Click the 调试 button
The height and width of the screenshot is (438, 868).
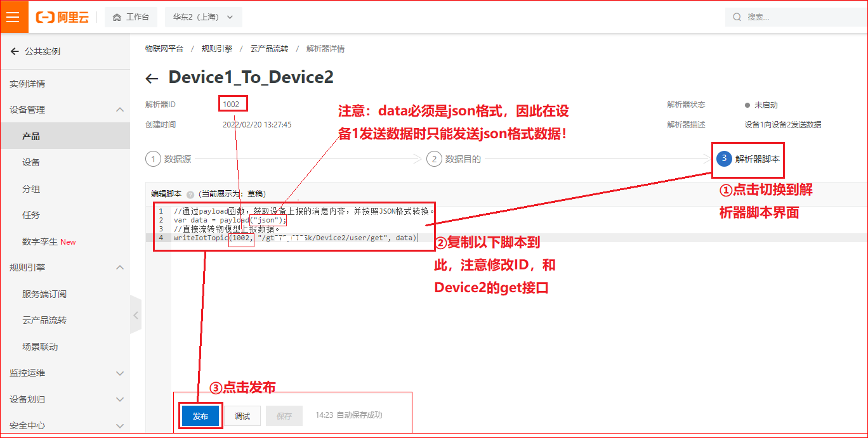pos(242,416)
